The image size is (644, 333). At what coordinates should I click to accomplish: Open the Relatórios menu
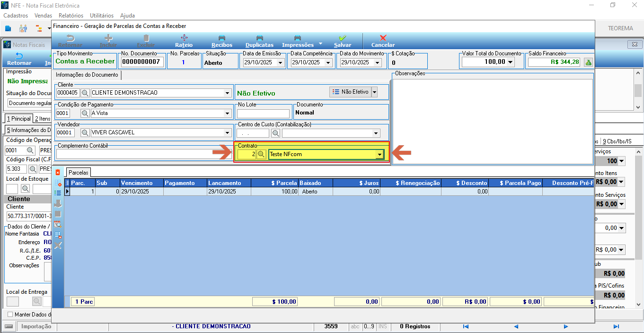71,16
